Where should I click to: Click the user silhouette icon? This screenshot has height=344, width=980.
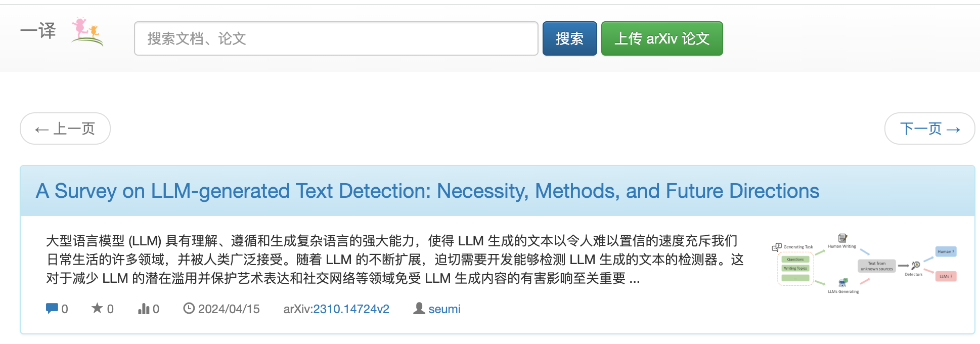point(419,308)
